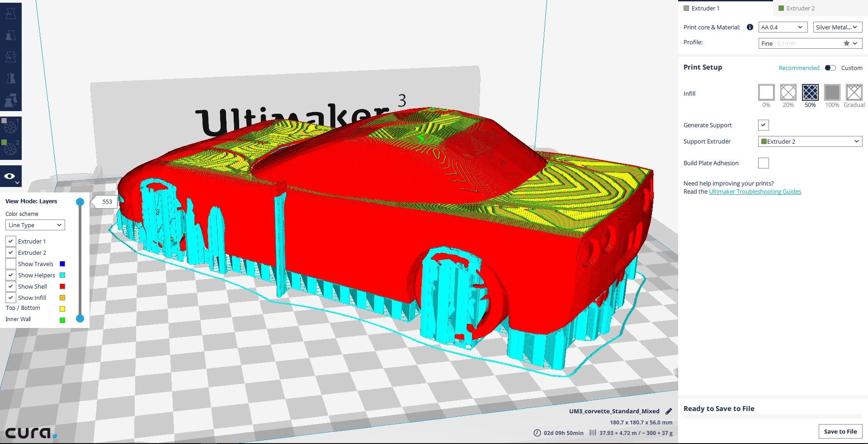This screenshot has height=444, width=868.
Task: Click the Top / Bottom legend label
Action: pyautogui.click(x=23, y=308)
